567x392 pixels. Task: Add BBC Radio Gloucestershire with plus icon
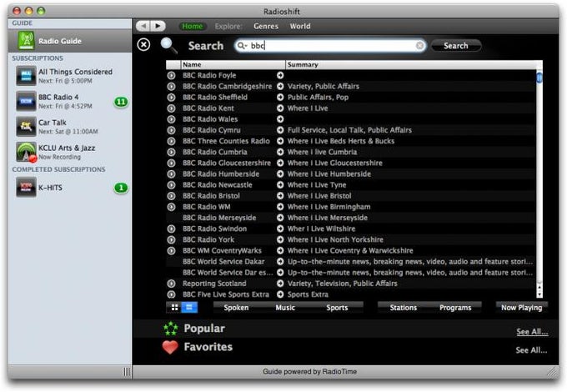click(x=280, y=163)
